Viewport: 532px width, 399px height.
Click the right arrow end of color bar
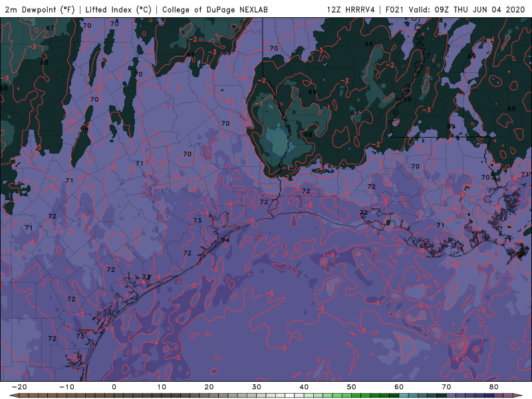(x=519, y=396)
